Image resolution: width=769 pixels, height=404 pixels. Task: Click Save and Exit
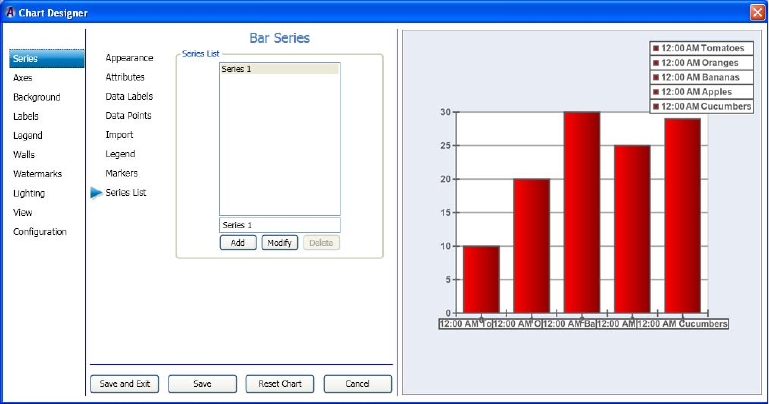coord(125,384)
